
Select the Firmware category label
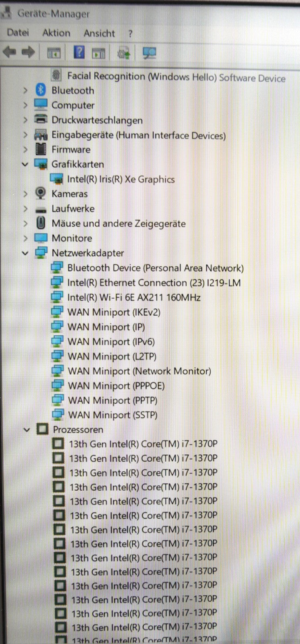click(x=71, y=149)
